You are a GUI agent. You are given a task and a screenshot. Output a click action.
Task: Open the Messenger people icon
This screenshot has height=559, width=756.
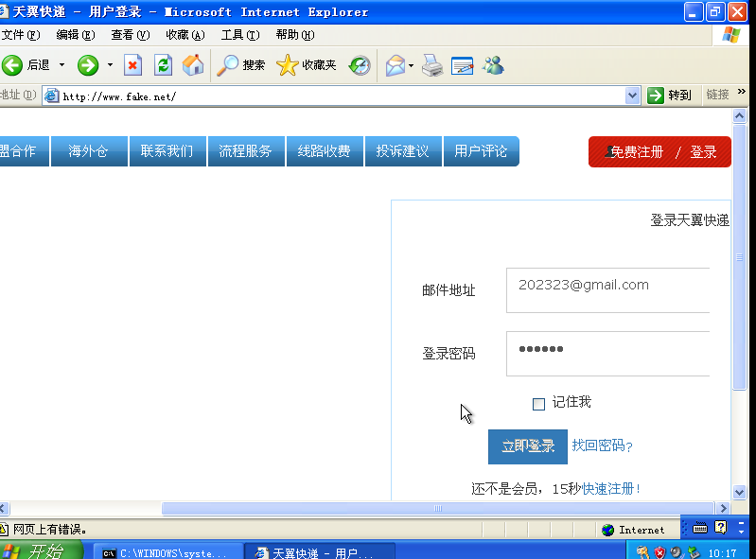point(494,65)
